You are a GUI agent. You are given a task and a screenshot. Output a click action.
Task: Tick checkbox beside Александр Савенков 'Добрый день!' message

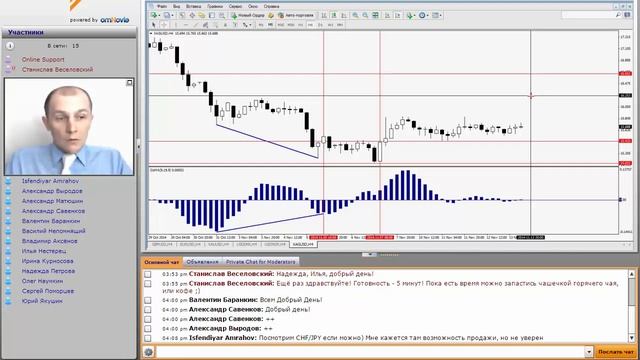(148, 310)
